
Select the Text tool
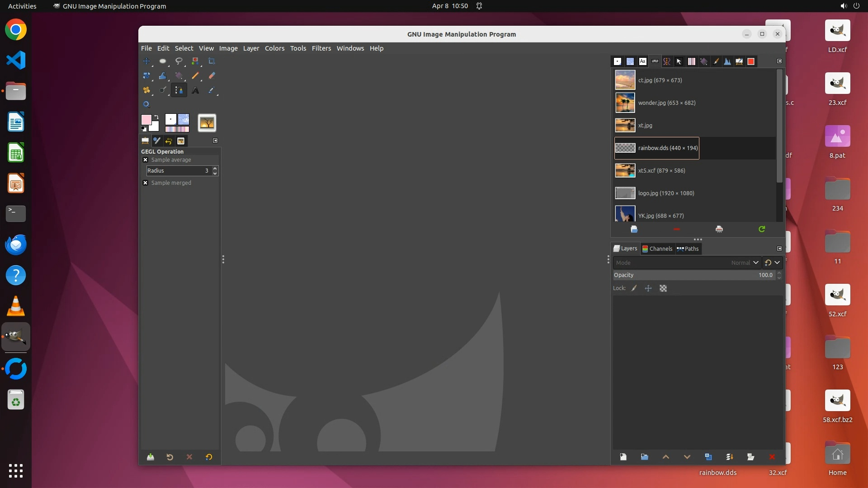point(195,90)
